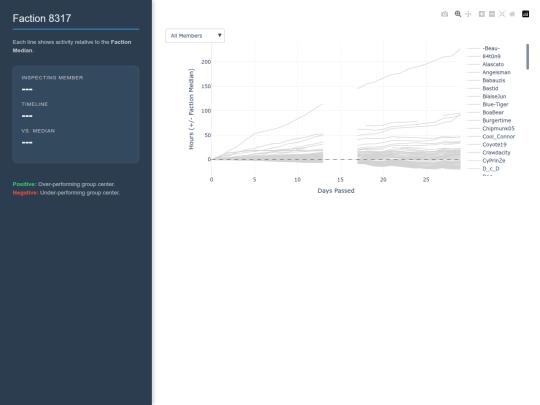Viewport: 540px width, 405px height.
Task: Click the Negative: legend note text
Action: click(25, 193)
